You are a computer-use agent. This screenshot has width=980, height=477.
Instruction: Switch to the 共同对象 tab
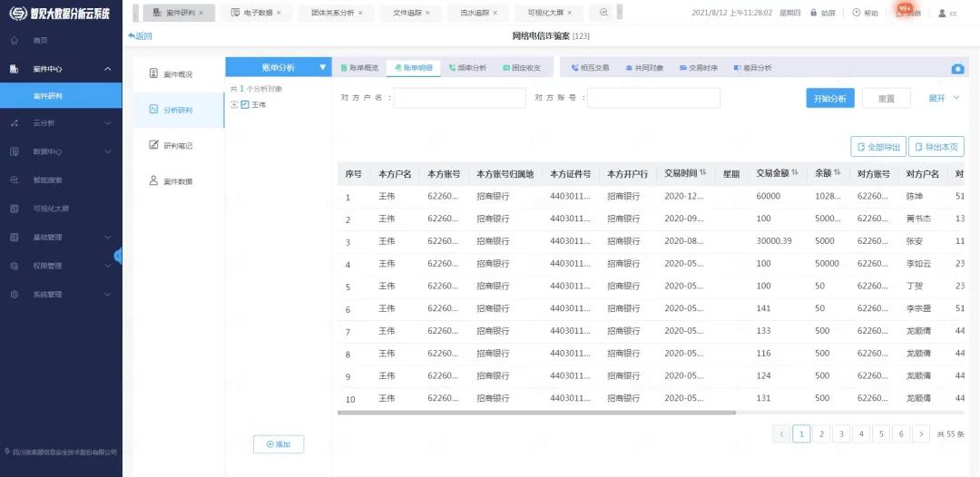644,68
